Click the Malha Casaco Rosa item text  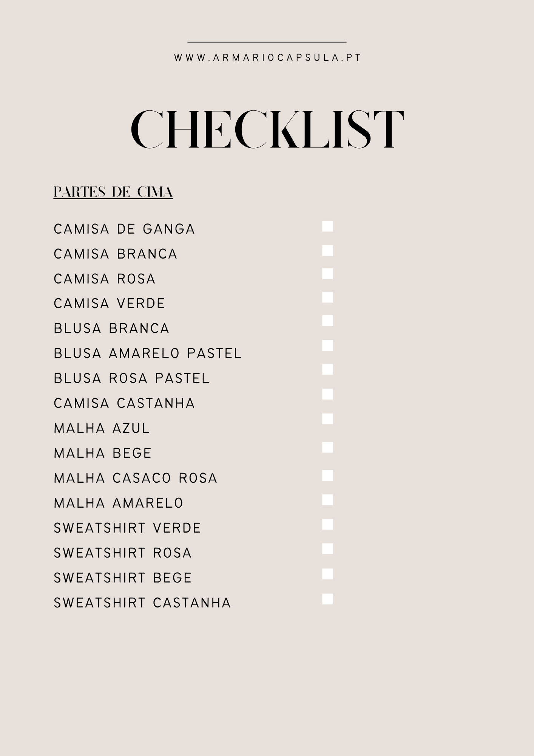click(136, 478)
